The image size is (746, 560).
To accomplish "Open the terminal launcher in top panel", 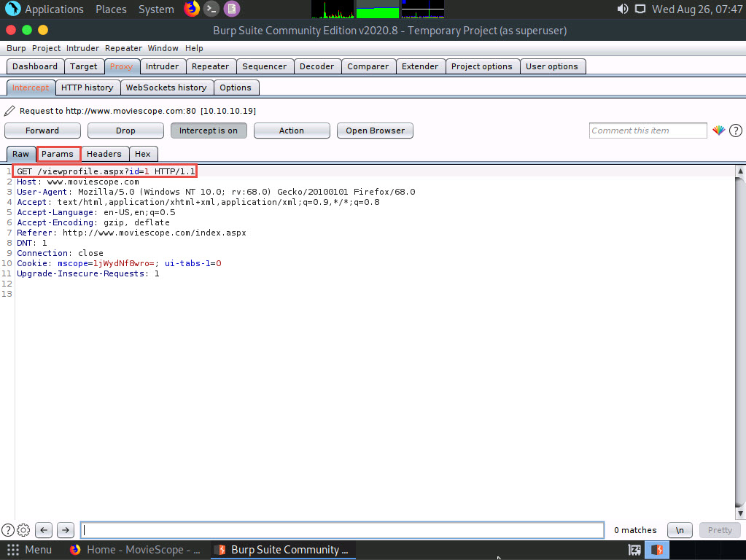I will pyautogui.click(x=211, y=9).
